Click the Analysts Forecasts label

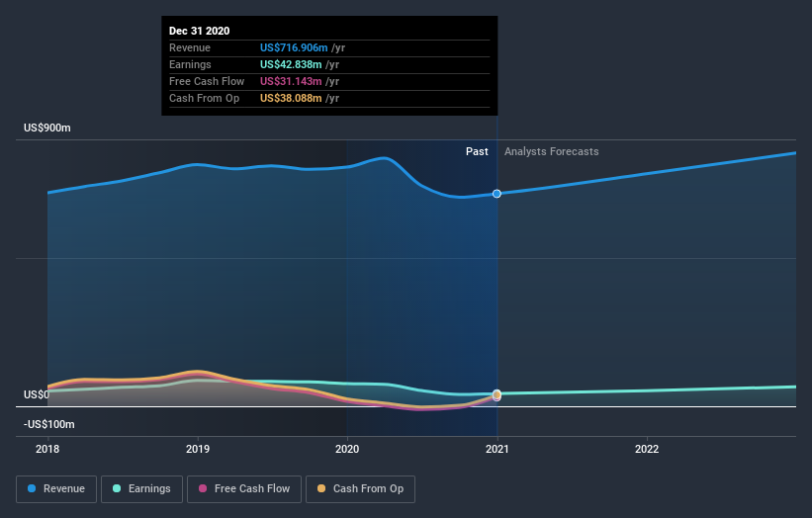coord(552,151)
